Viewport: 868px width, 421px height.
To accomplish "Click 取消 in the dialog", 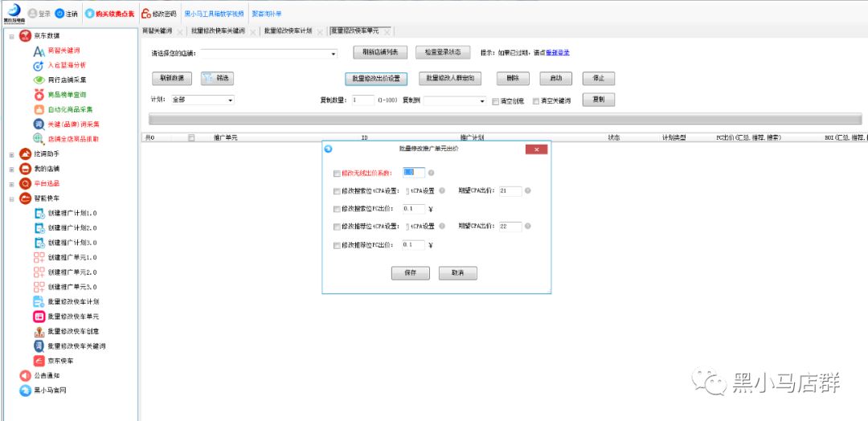I will (x=458, y=273).
